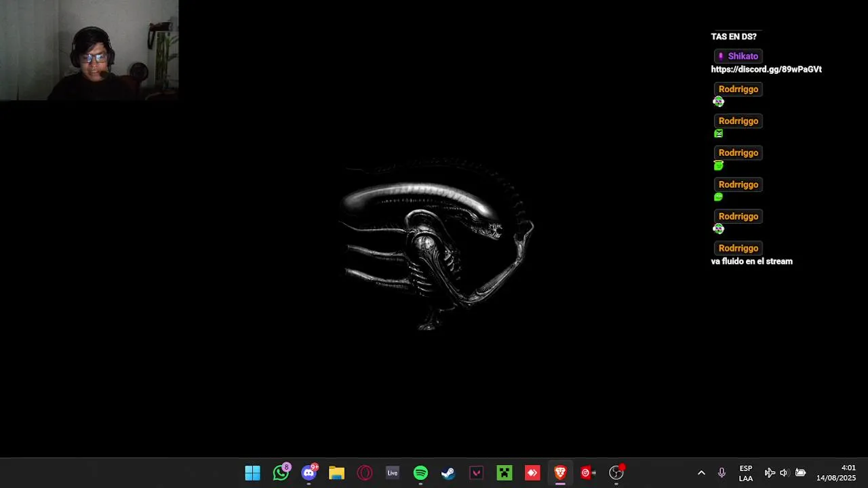Open OBS Studio from the taskbar

(x=616, y=472)
